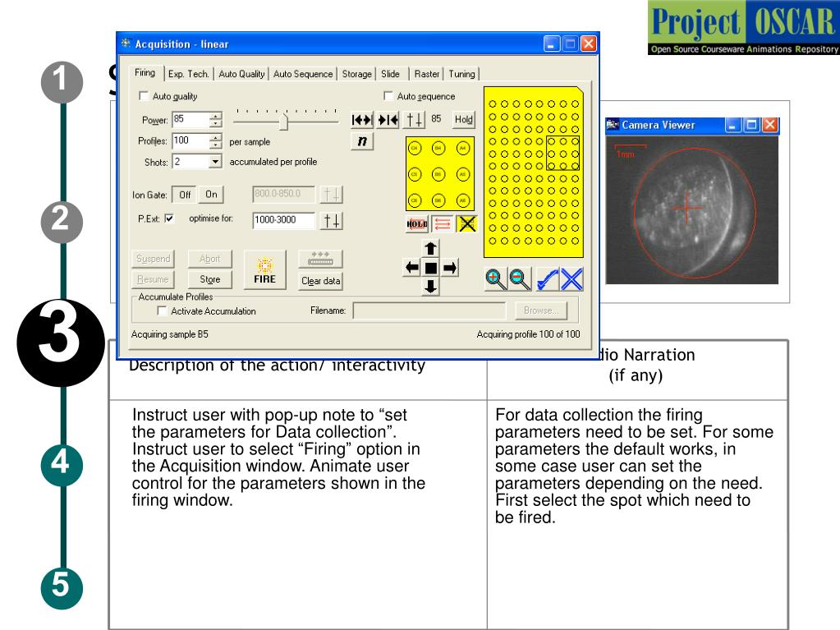Click the red left-right swap arrows icon
The height and width of the screenshot is (630, 840).
(442, 224)
